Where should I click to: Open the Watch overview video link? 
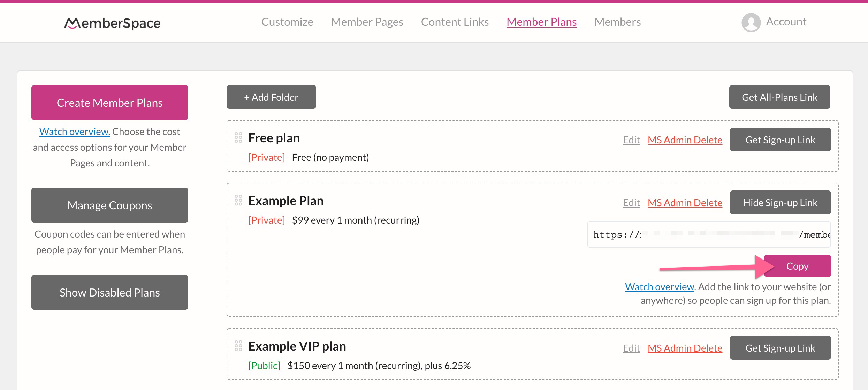click(74, 132)
